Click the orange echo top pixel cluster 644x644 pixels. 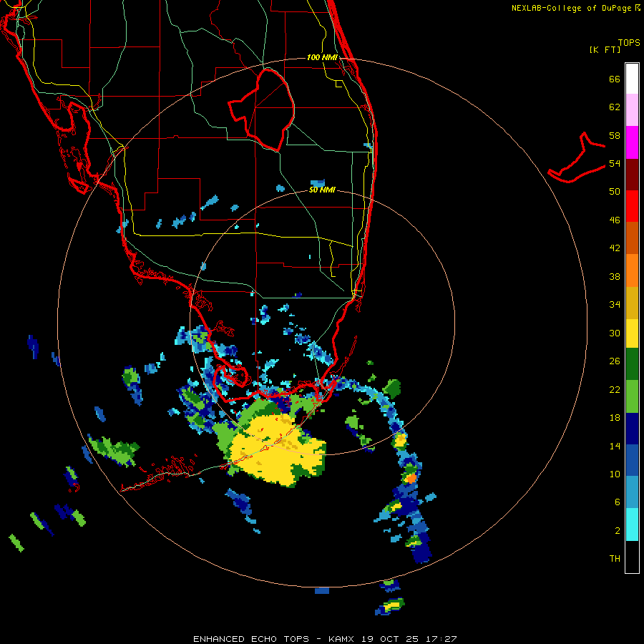tap(410, 478)
